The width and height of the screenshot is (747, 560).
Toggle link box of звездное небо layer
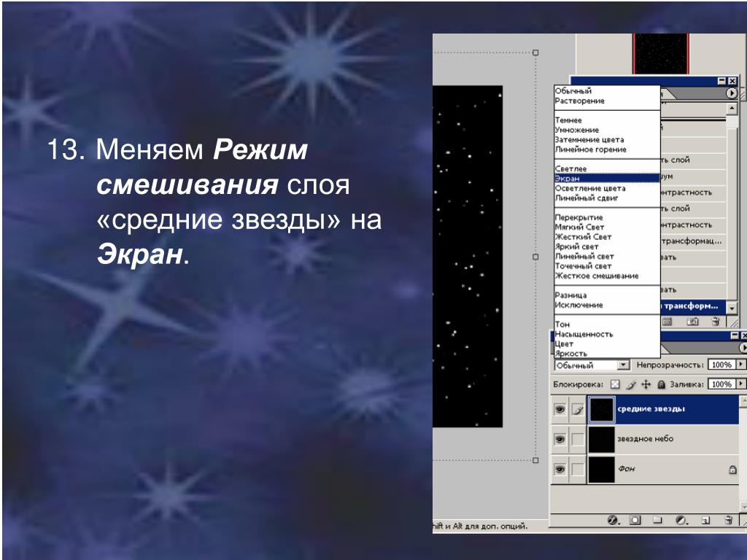pyautogui.click(x=578, y=439)
